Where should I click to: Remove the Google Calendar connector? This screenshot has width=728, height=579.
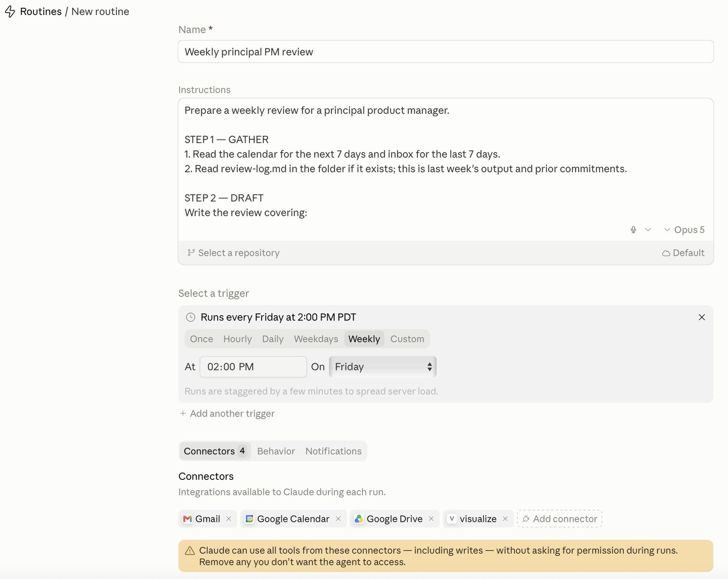[338, 519]
